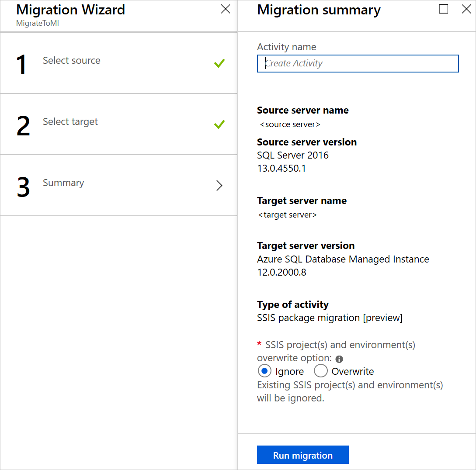Screen dimensions: 476x470
Task: Show info tooltip for overwrite option
Action: pos(339,359)
